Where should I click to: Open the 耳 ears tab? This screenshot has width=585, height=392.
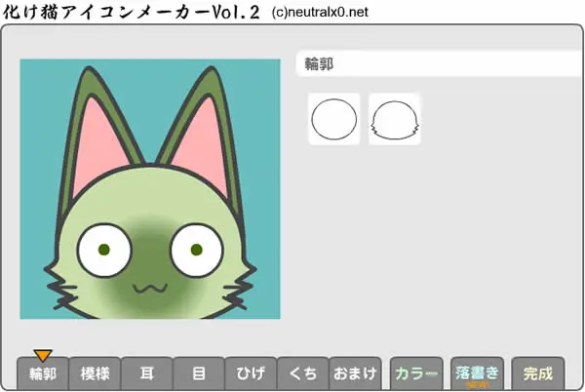tap(147, 373)
